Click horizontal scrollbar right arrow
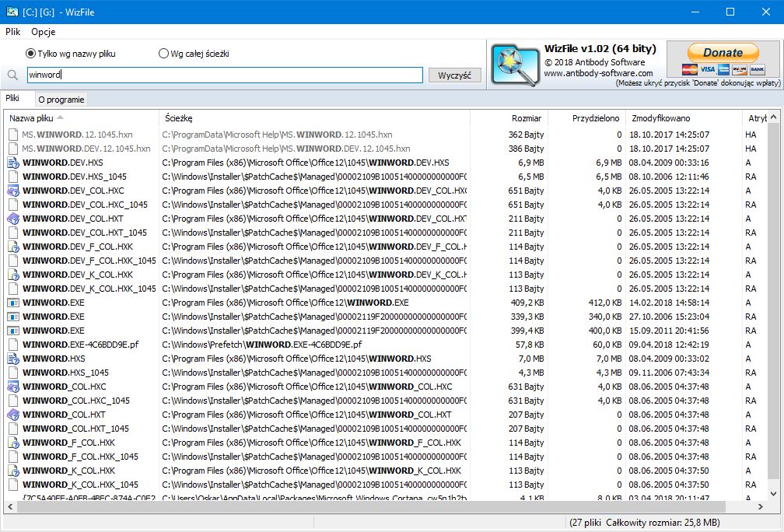The width and height of the screenshot is (784, 532). coord(761,506)
